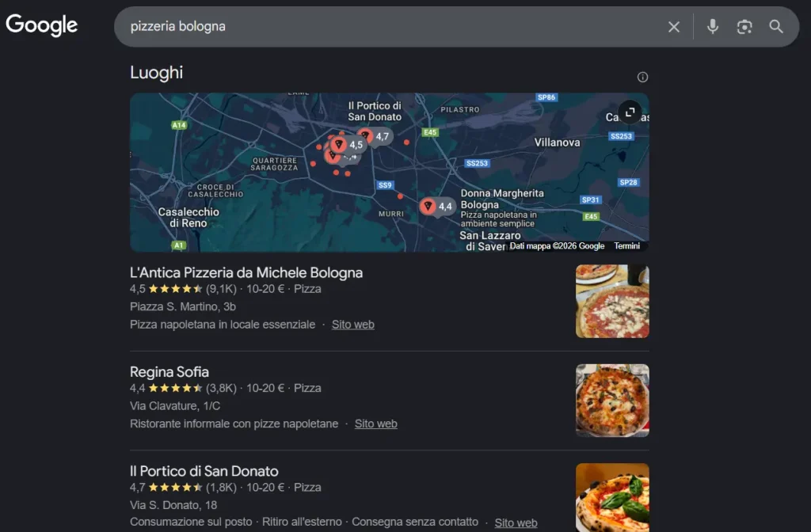Open Il Portico di San Donato listing

coord(204,471)
